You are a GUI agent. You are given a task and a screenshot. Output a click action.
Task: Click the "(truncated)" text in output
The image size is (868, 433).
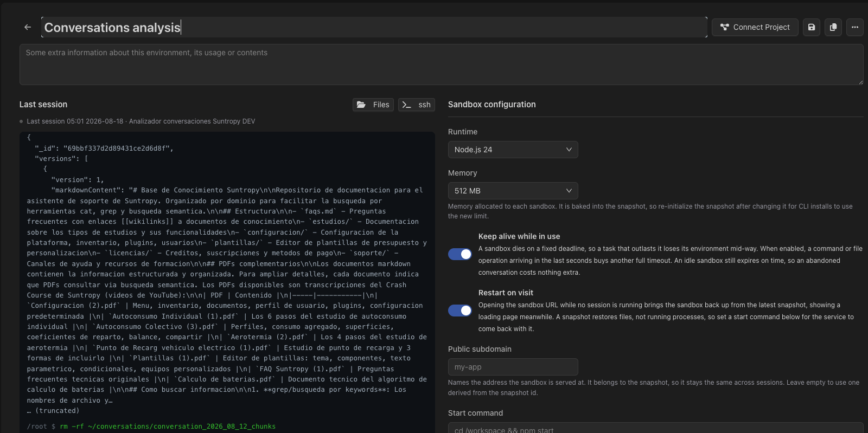coord(58,411)
